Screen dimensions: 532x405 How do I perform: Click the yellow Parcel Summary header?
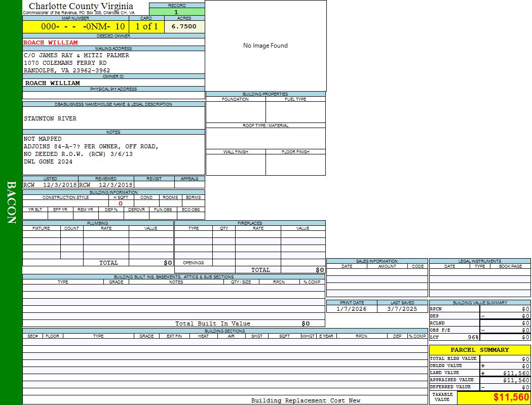point(480,350)
